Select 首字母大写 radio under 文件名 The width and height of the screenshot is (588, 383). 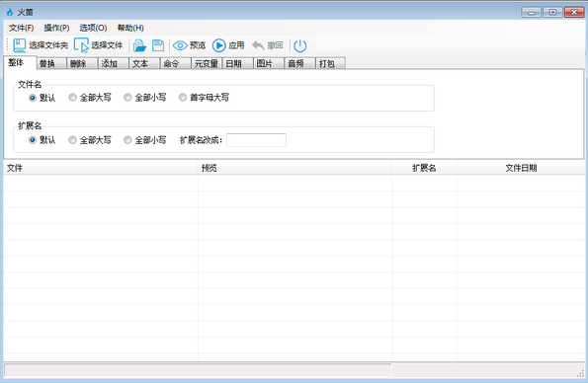click(183, 98)
